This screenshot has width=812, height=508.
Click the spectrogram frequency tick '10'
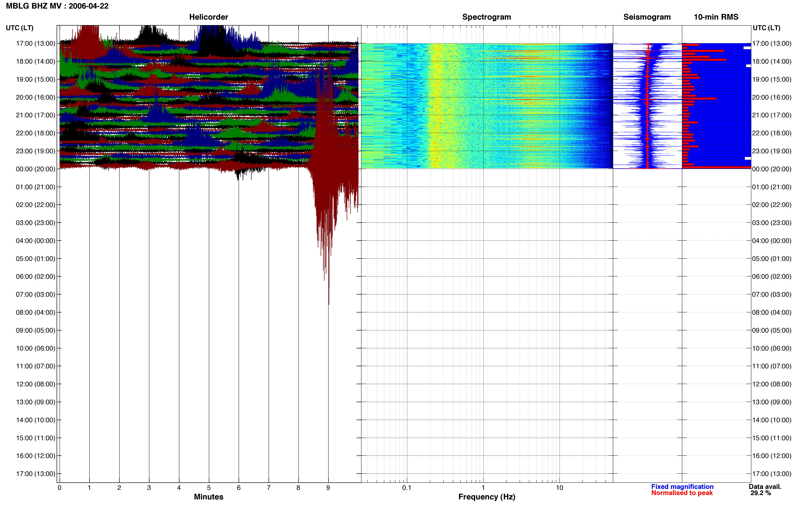pyautogui.click(x=559, y=488)
